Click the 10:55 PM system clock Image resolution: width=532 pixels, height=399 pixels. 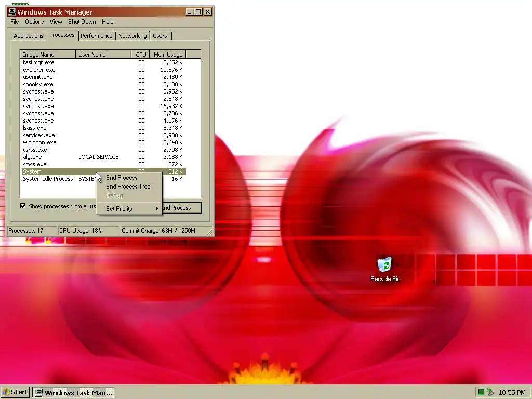click(x=512, y=393)
